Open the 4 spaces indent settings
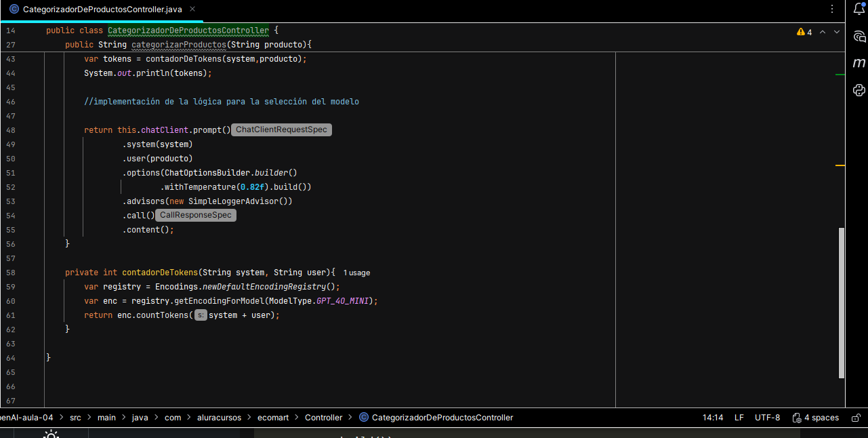The width and height of the screenshot is (868, 438). tap(815, 418)
